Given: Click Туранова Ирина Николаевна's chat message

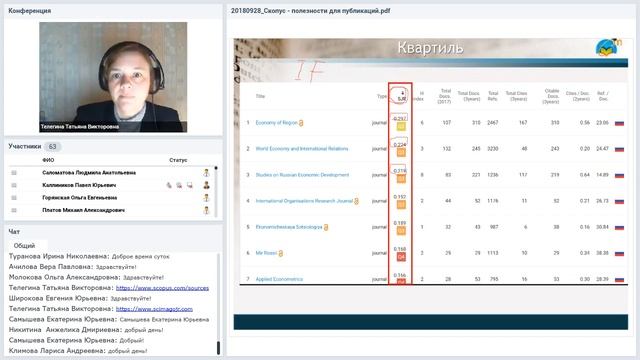Looking at the screenshot, I should pyautogui.click(x=89, y=256).
